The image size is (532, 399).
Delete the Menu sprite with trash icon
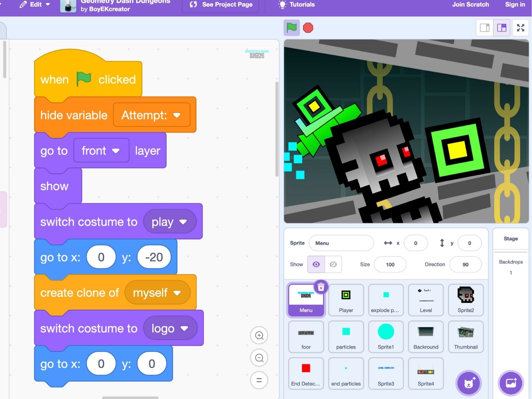point(321,287)
